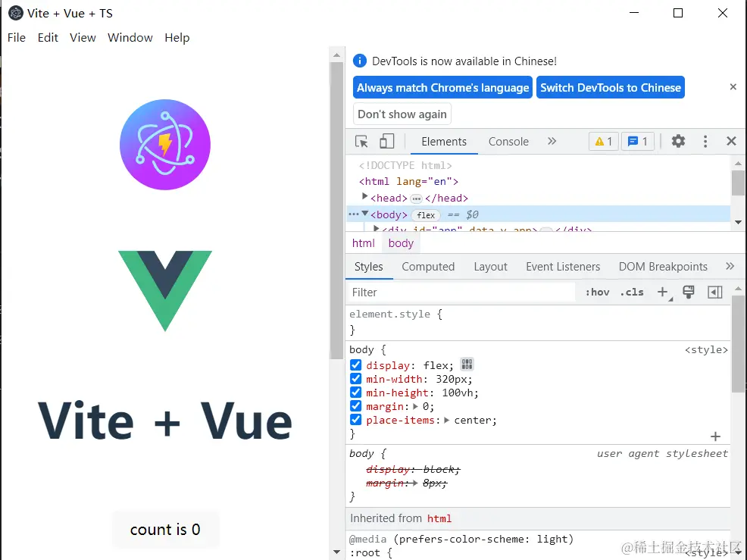Click New Style Rule plus icon

(664, 293)
